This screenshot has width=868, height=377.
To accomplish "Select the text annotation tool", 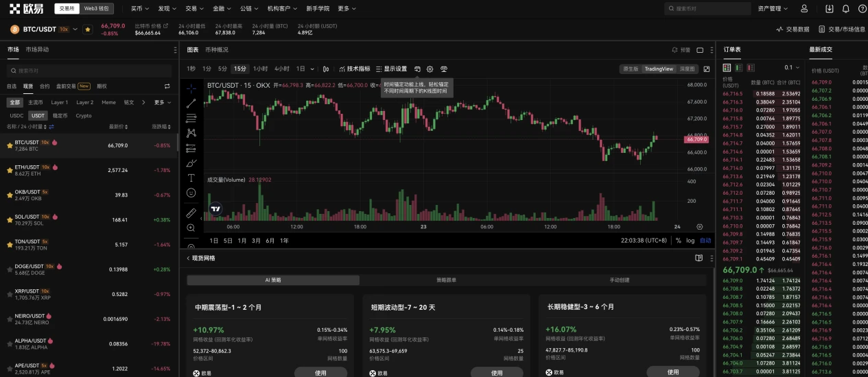I will (191, 178).
